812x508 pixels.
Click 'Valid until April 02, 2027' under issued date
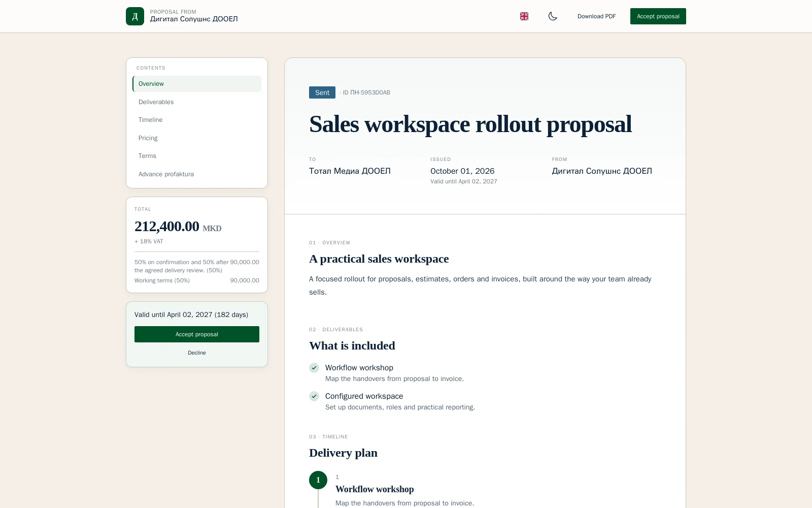pos(464,181)
